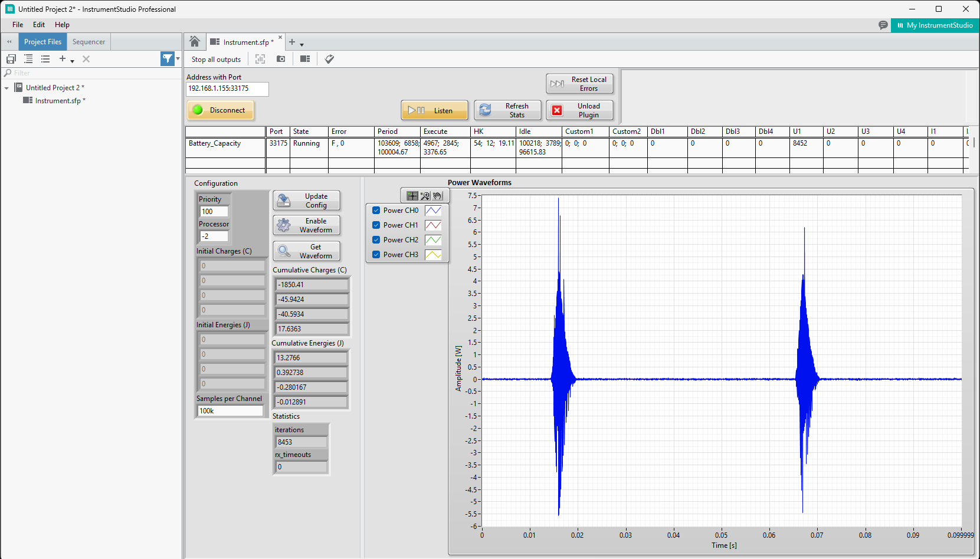The image size is (980, 559).
Task: Click the Refresh Stats button
Action: pyautogui.click(x=507, y=110)
